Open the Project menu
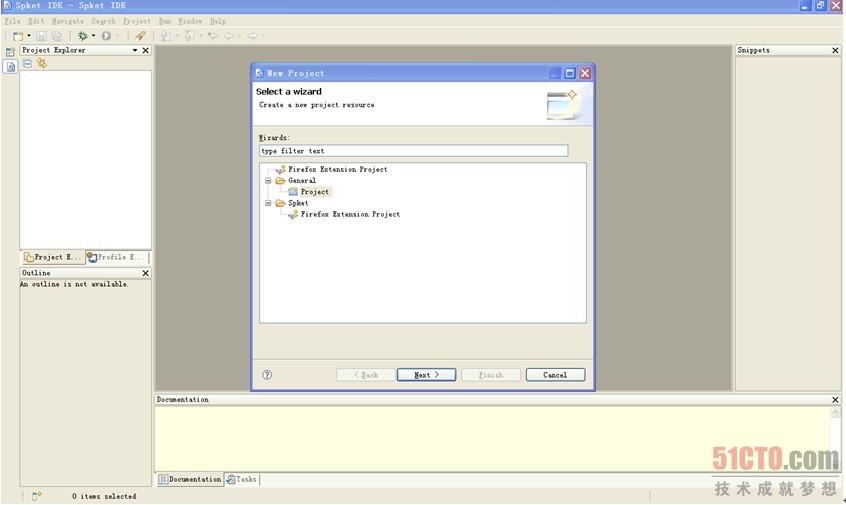Viewport: 846px width, 505px height. pyautogui.click(x=137, y=21)
